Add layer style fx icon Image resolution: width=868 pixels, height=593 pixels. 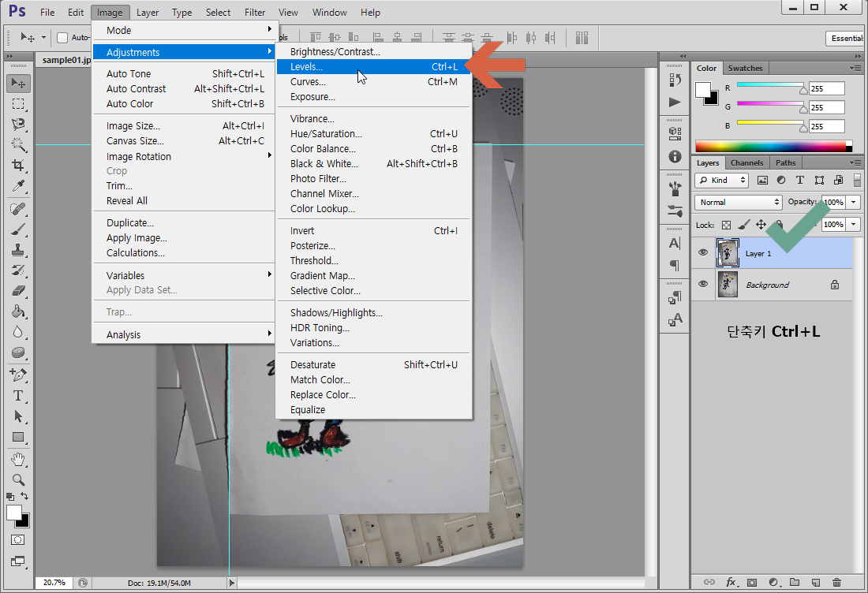tap(731, 582)
